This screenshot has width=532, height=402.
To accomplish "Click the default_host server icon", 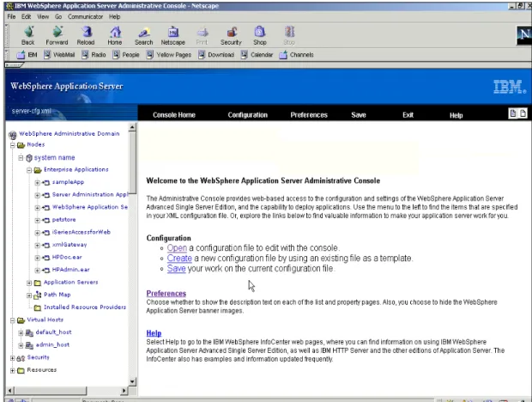I will (29, 332).
